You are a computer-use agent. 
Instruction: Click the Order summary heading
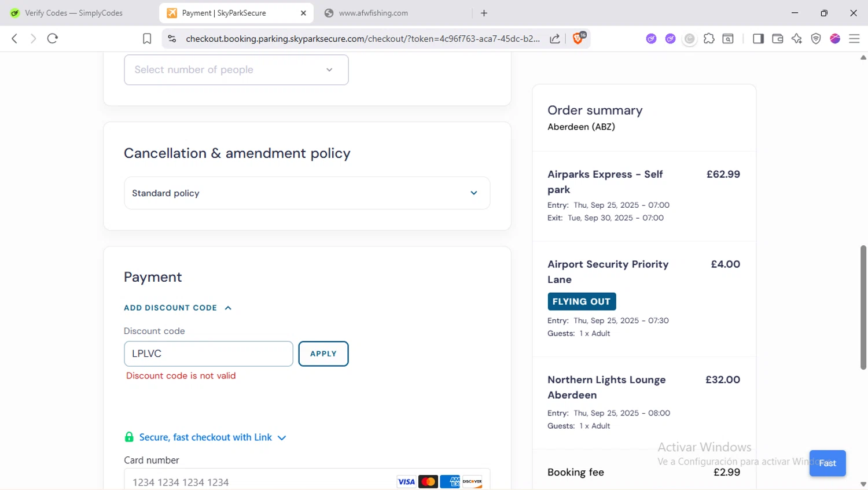(595, 110)
